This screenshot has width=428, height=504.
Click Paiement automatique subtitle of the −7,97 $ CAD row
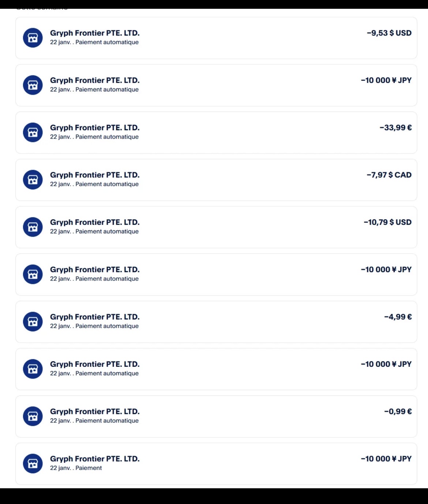pyautogui.click(x=107, y=184)
